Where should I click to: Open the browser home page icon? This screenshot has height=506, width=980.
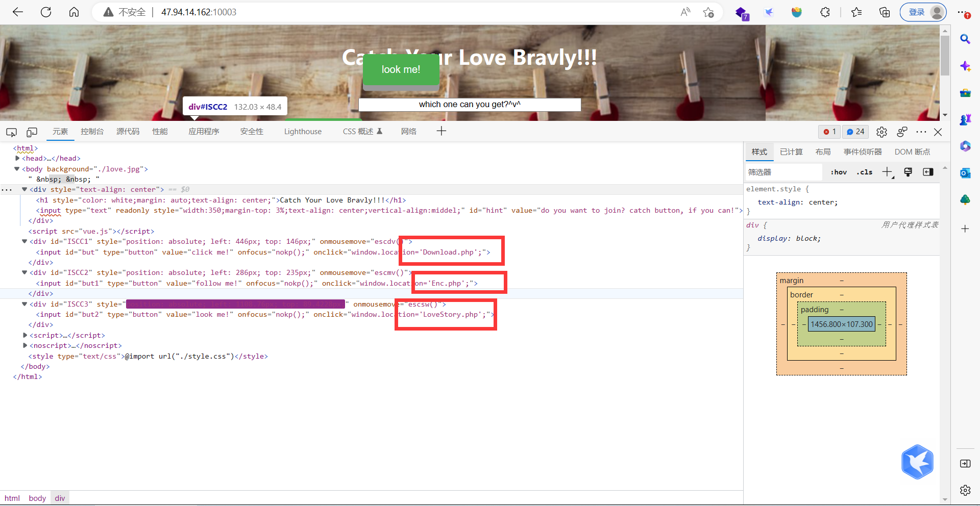[74, 12]
